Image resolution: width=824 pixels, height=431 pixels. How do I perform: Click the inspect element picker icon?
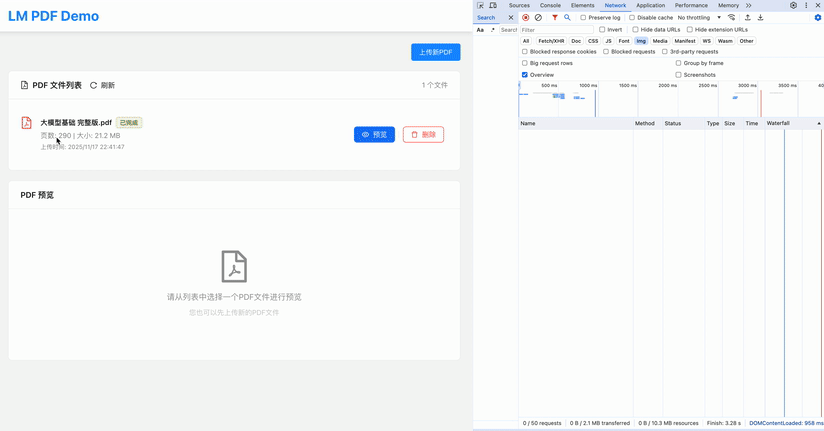tap(480, 5)
